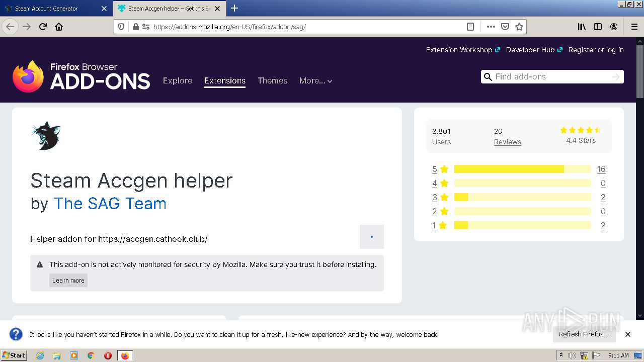The height and width of the screenshot is (362, 644).
Task: Show site security padlock info
Action: click(x=135, y=27)
